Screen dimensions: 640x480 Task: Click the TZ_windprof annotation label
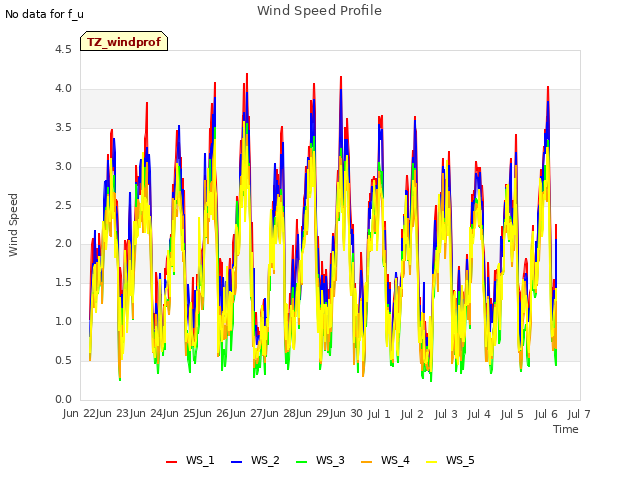[124, 41]
